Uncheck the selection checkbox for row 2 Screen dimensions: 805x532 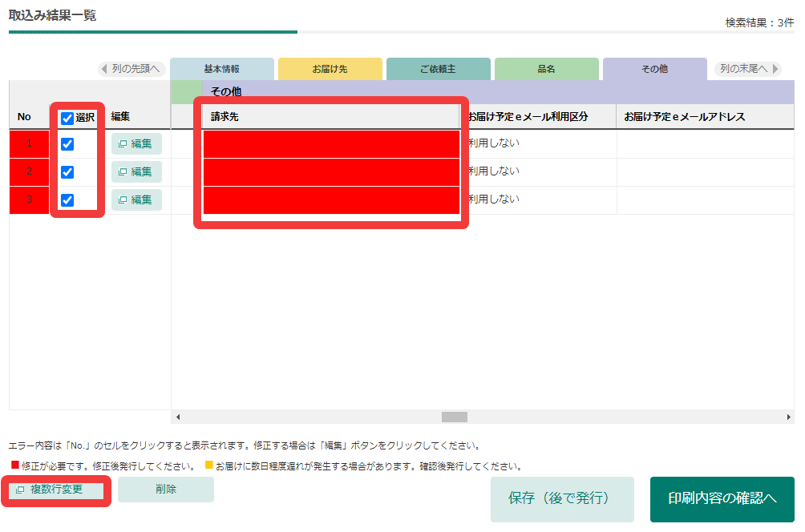(67, 172)
